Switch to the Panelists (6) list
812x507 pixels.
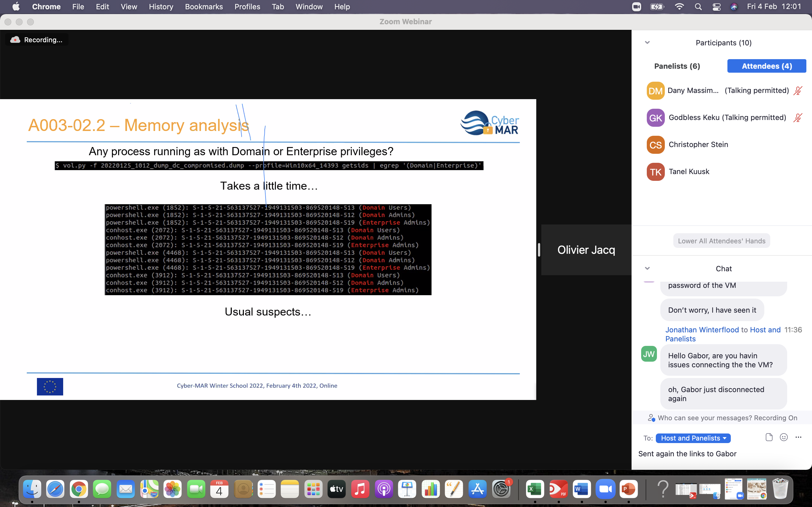click(677, 66)
